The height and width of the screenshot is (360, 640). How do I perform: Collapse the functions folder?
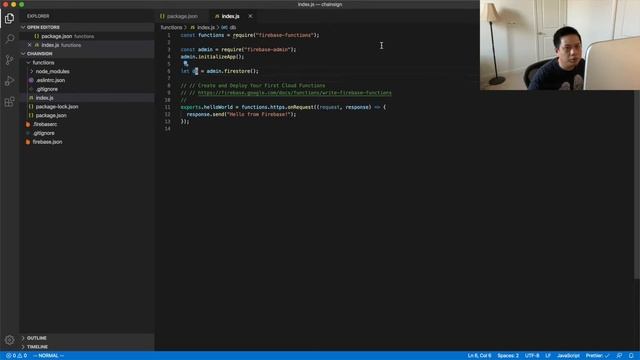(87, 62)
